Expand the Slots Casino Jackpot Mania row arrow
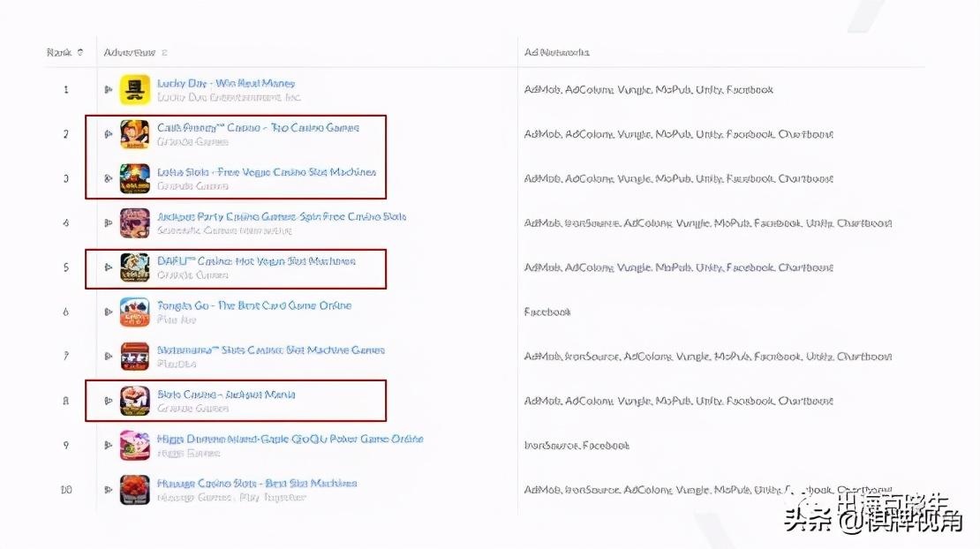This screenshot has height=549, width=980. click(108, 401)
